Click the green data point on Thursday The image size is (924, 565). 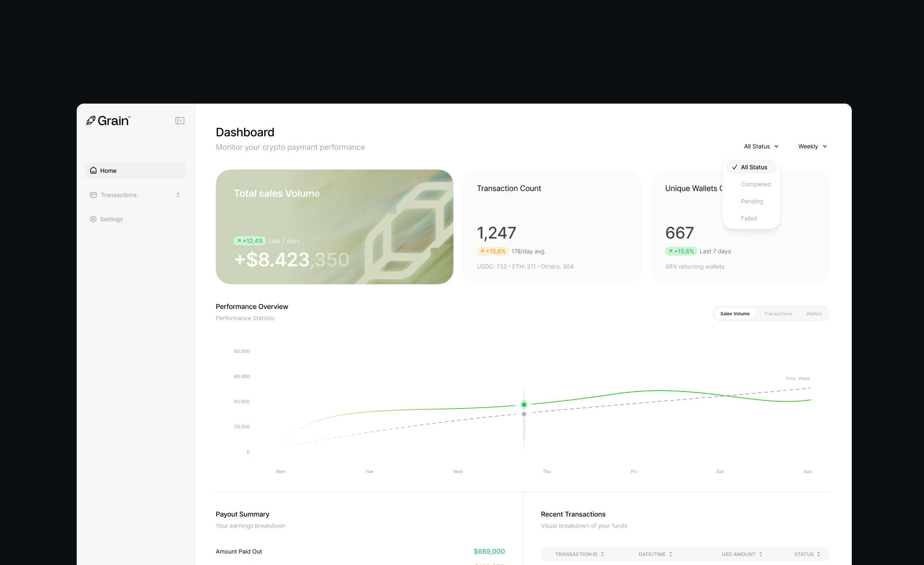[x=524, y=404]
